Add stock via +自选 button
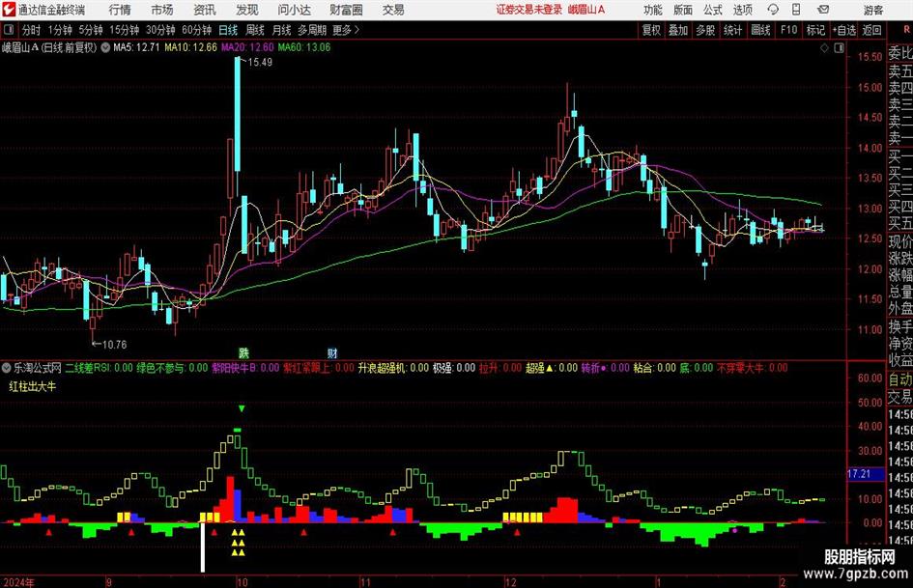The image size is (913, 588). [x=844, y=30]
